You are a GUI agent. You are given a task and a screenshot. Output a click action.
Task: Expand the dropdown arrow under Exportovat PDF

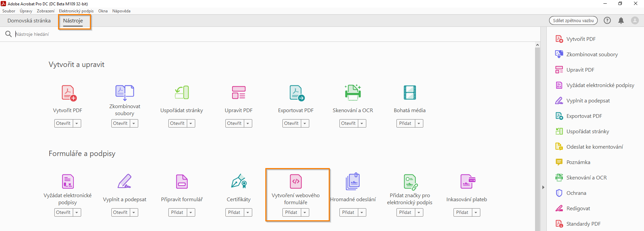click(305, 124)
